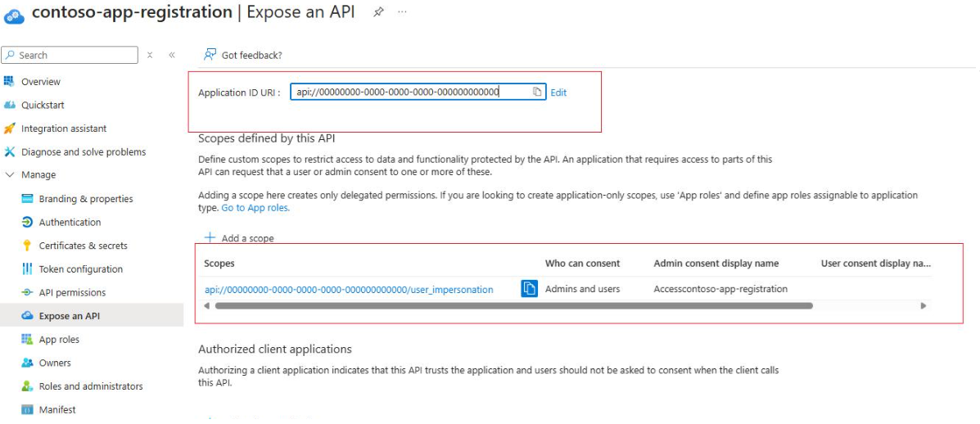Click the contoso-app-registration cloud icon
Screen dimensions: 980x424
[x=15, y=16]
